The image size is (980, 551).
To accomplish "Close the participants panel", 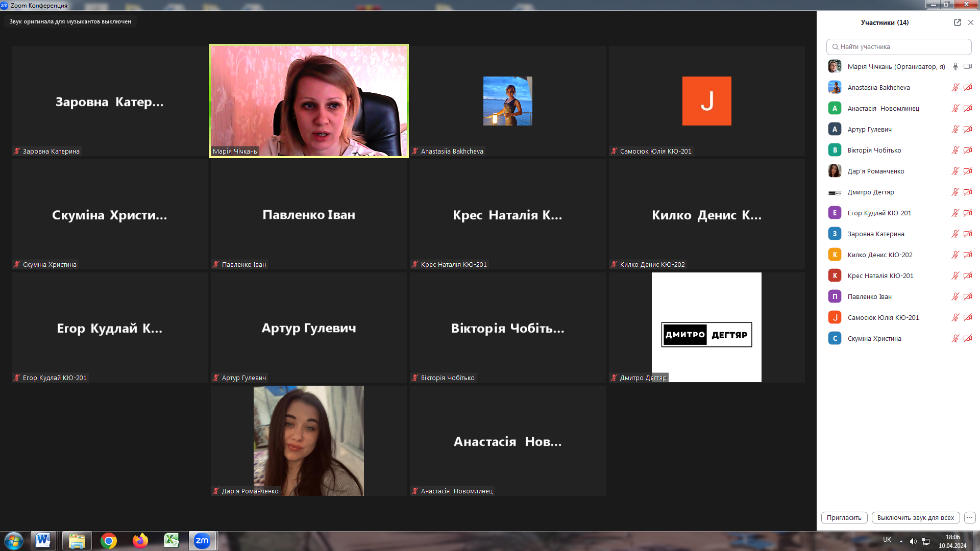I will point(971,22).
